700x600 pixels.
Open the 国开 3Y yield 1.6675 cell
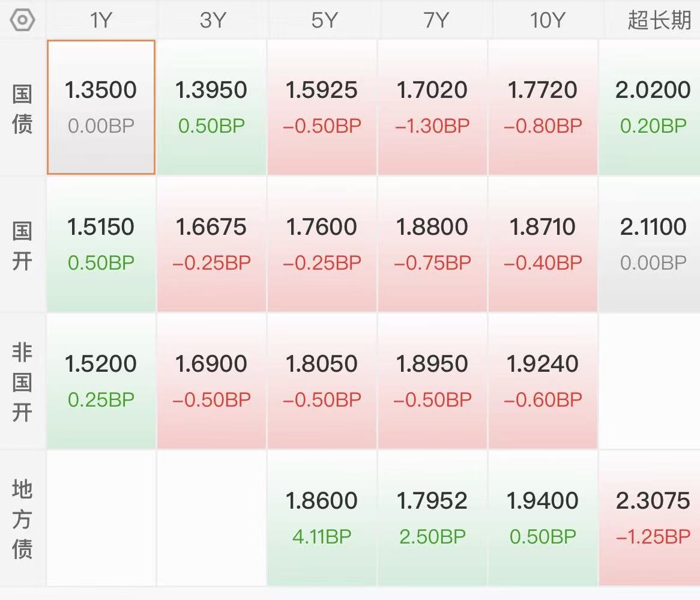point(211,244)
